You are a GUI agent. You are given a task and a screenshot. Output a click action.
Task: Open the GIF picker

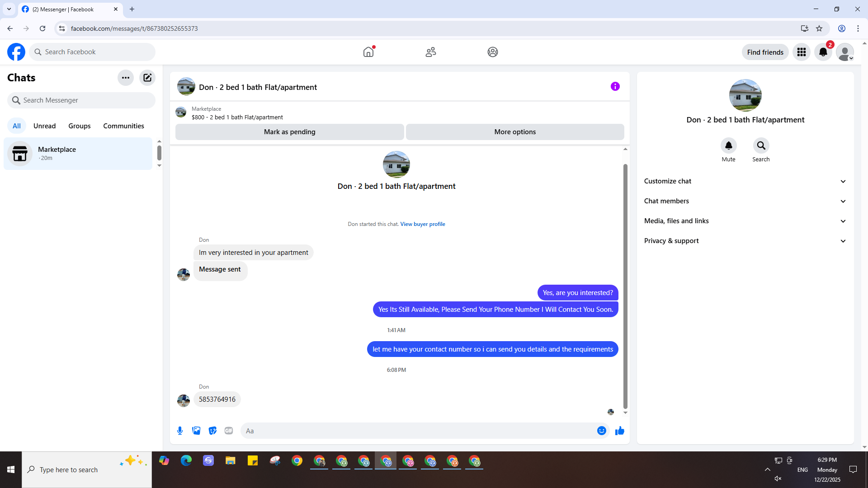click(229, 431)
